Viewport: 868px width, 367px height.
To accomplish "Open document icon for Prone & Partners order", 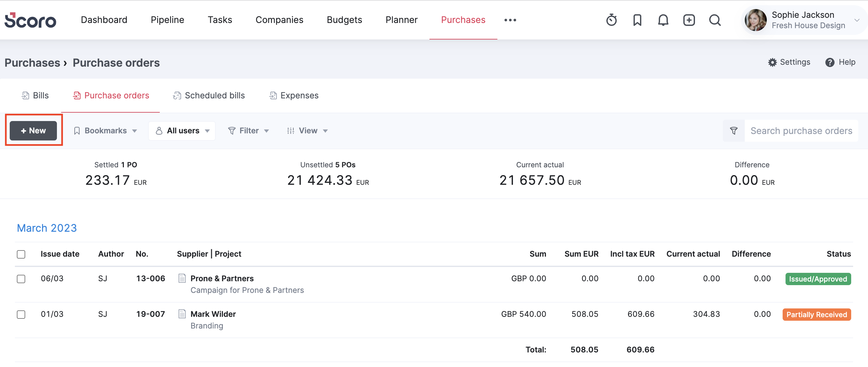I will coord(182,278).
